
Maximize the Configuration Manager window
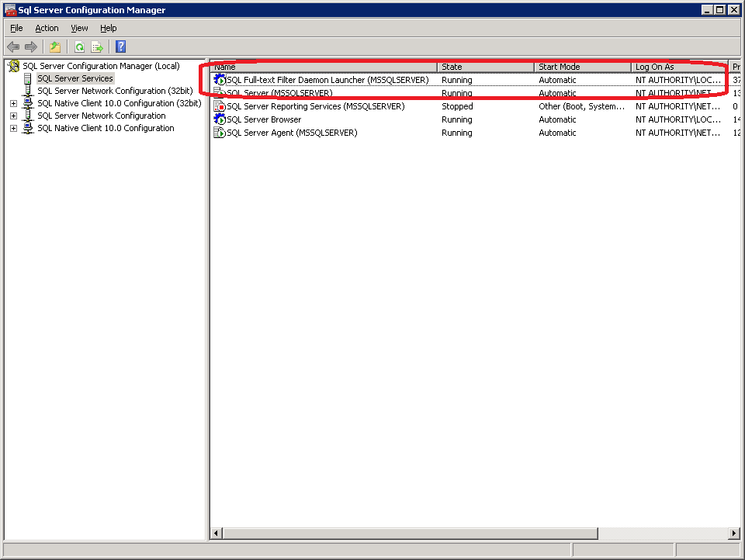720,10
